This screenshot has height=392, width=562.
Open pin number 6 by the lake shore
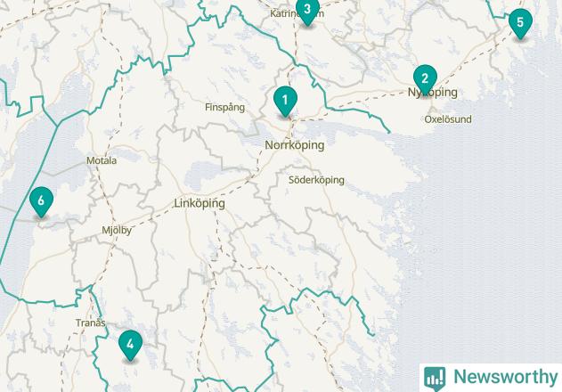coord(42,201)
